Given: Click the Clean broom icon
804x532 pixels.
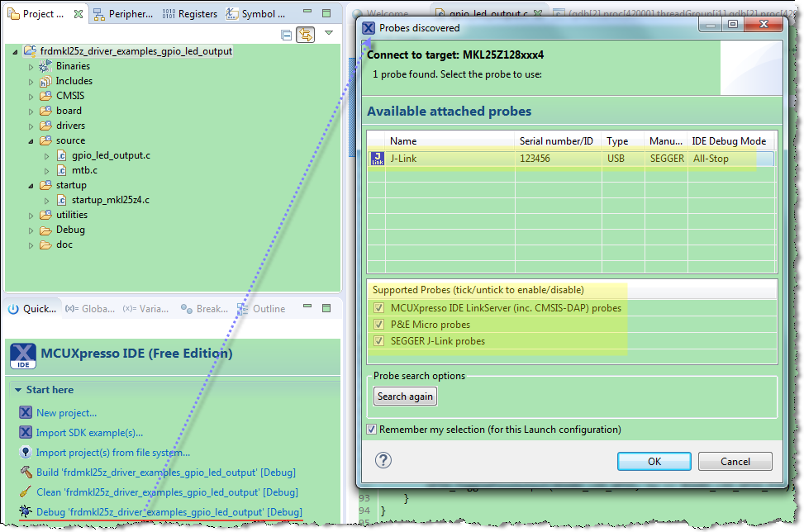Looking at the screenshot, I should [x=25, y=492].
